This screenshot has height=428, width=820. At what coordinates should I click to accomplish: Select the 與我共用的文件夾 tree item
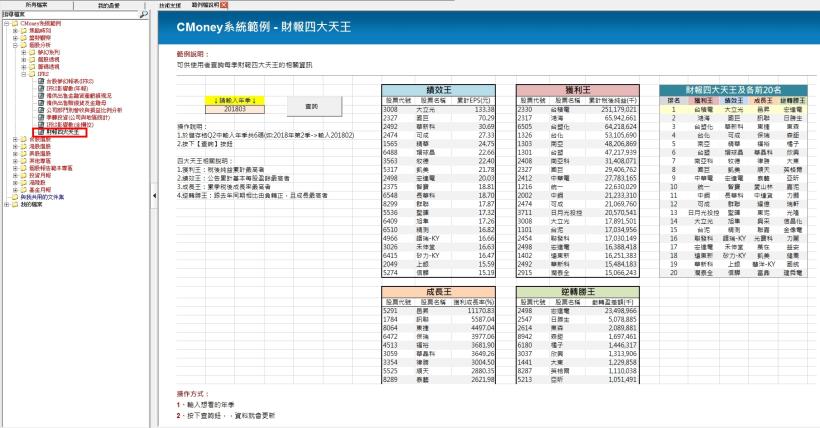point(42,197)
